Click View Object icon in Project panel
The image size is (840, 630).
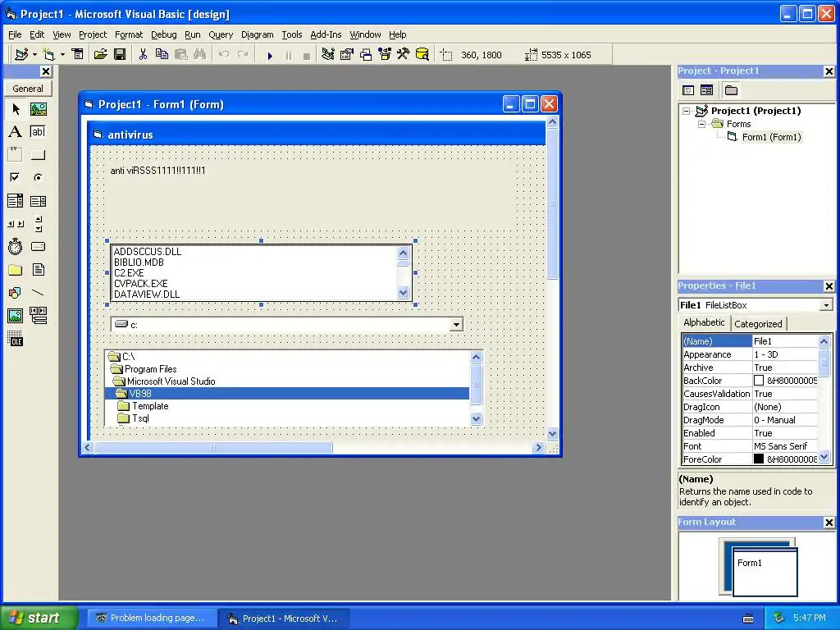point(706,90)
